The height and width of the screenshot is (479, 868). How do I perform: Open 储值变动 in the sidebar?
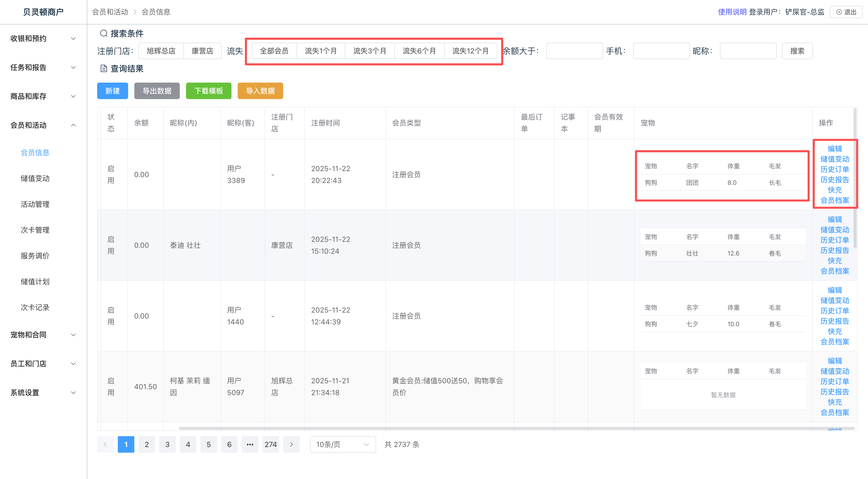[35, 178]
